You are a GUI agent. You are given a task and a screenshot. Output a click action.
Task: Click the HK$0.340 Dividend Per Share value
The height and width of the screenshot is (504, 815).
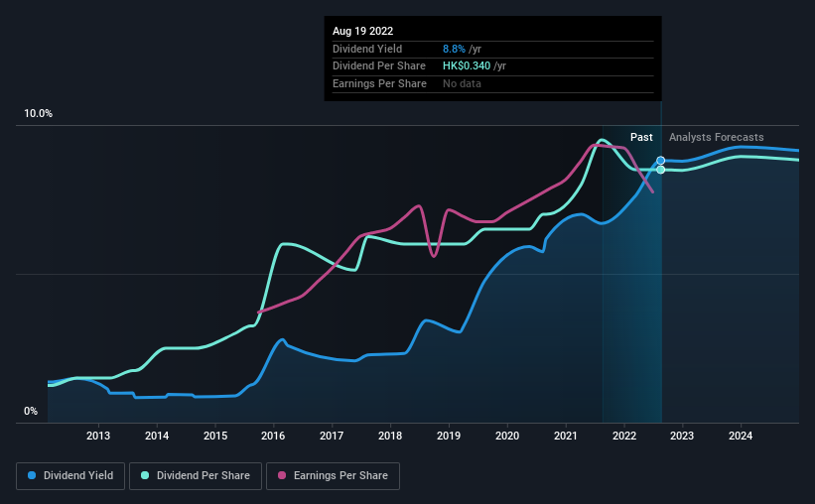[x=467, y=66]
